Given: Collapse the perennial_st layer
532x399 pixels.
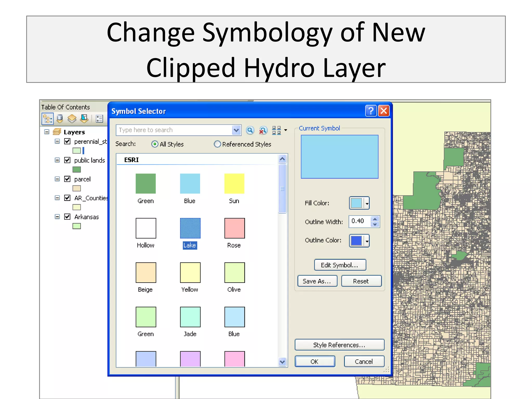Looking at the screenshot, I should tap(57, 141).
